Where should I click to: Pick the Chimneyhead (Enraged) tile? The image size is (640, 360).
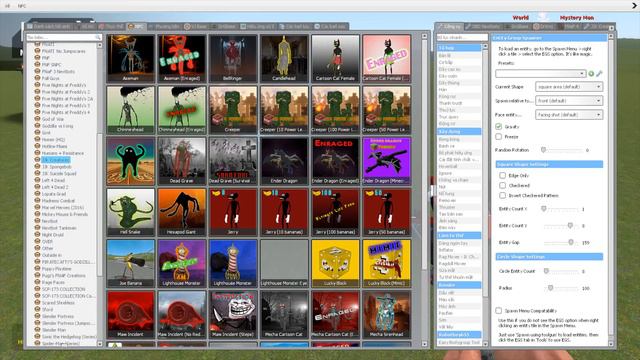tap(182, 110)
